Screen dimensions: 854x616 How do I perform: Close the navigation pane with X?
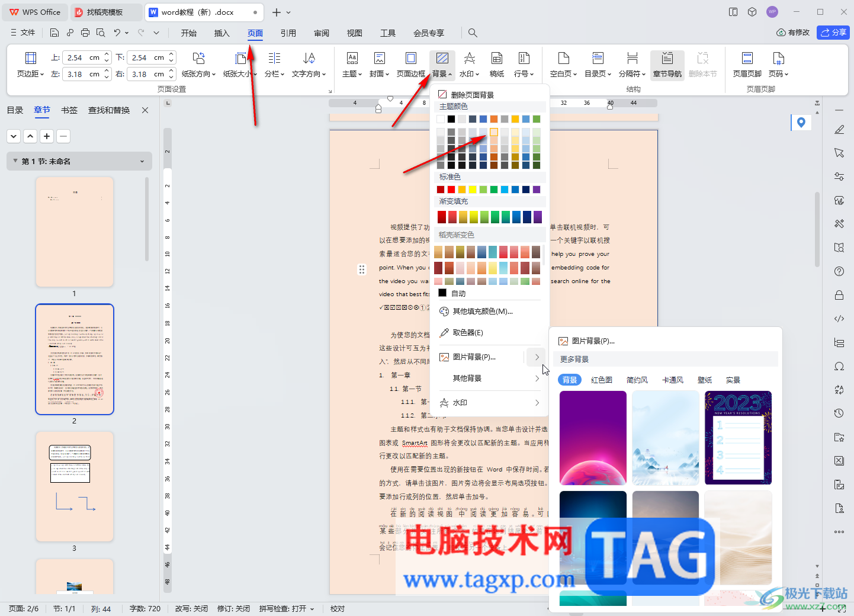tap(145, 110)
